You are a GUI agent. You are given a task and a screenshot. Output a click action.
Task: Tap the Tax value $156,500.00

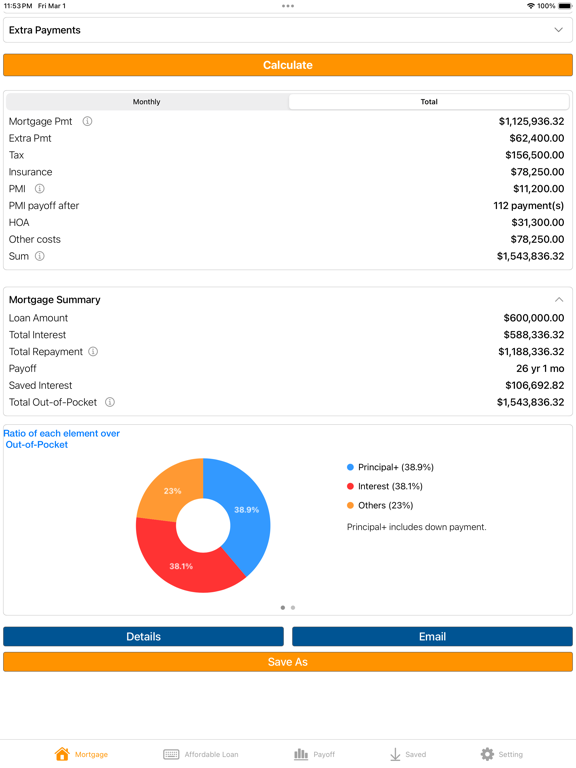(x=535, y=155)
